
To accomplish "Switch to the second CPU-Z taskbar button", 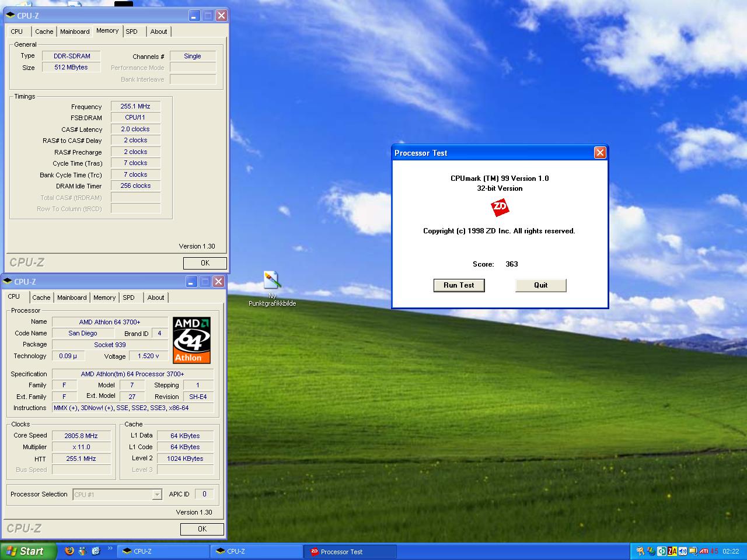I will pos(257,551).
